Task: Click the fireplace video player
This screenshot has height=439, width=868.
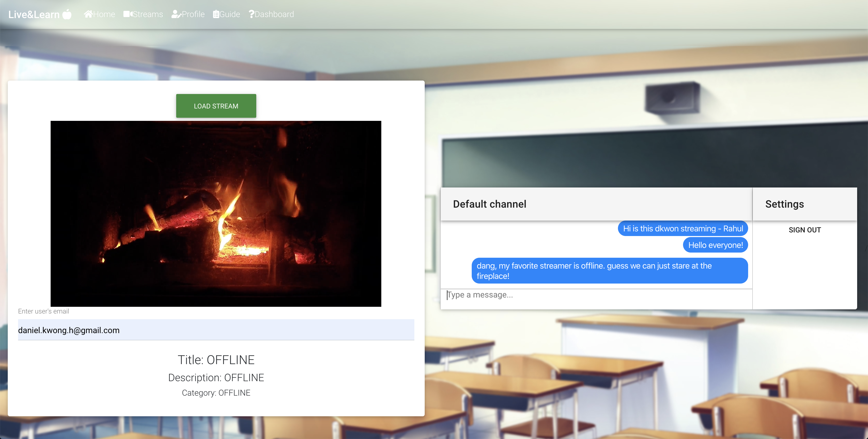Action: [216, 214]
